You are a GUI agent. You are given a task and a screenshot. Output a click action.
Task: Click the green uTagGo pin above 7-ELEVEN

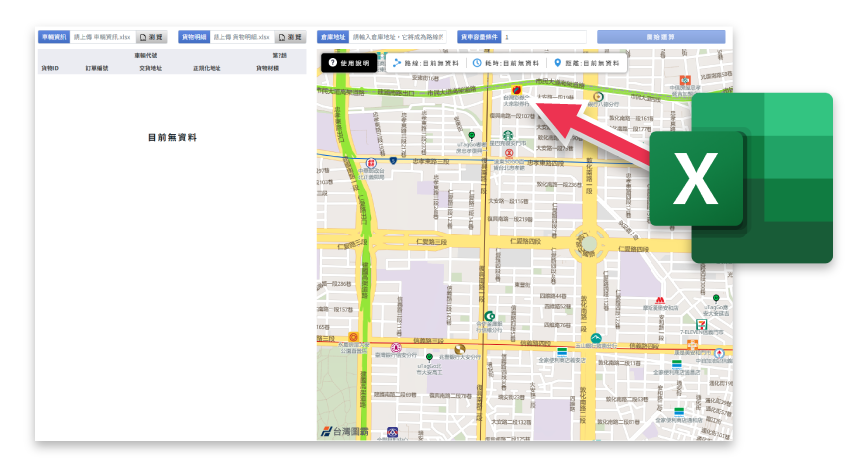tap(716, 299)
